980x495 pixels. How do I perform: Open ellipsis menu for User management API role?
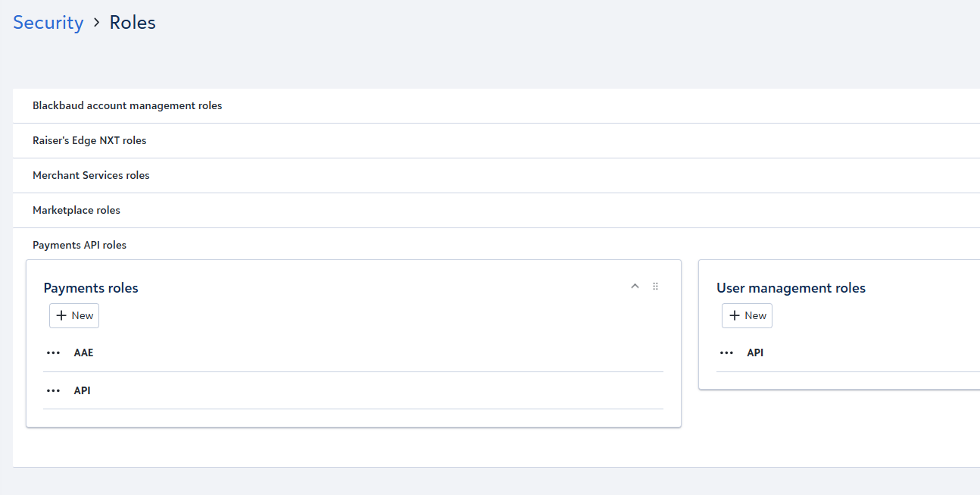click(x=726, y=353)
